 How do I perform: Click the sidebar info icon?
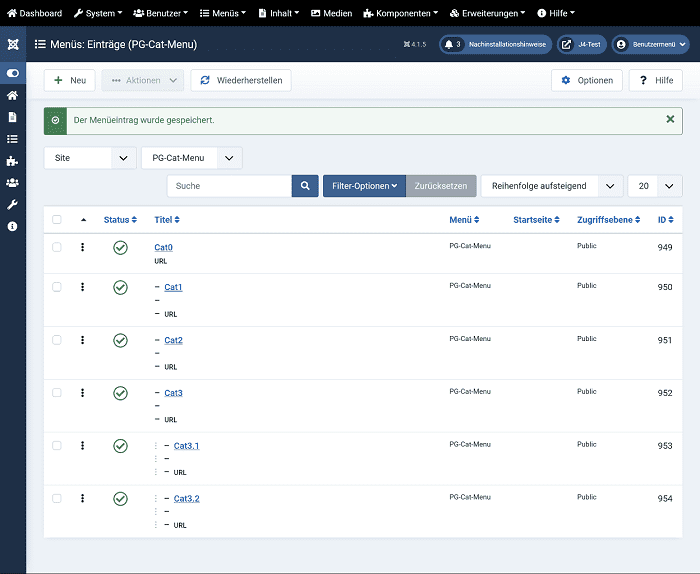click(x=12, y=226)
